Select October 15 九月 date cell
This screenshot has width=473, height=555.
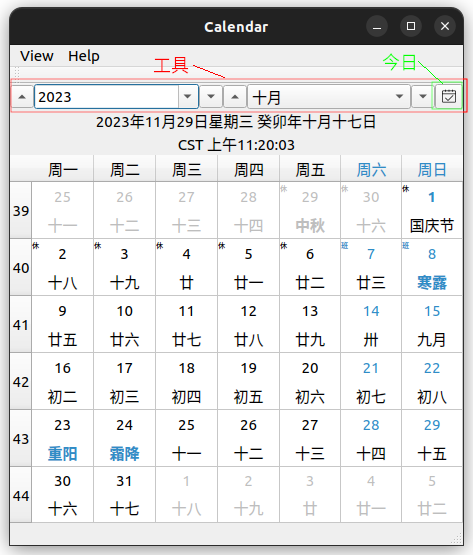(432, 324)
